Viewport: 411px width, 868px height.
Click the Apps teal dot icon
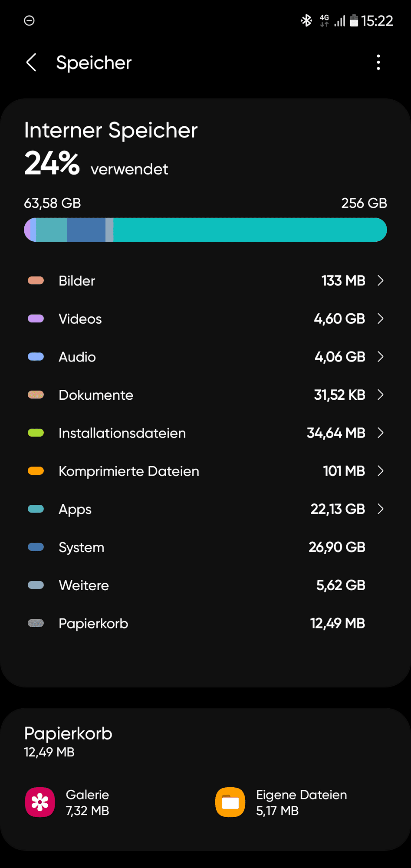pos(36,509)
